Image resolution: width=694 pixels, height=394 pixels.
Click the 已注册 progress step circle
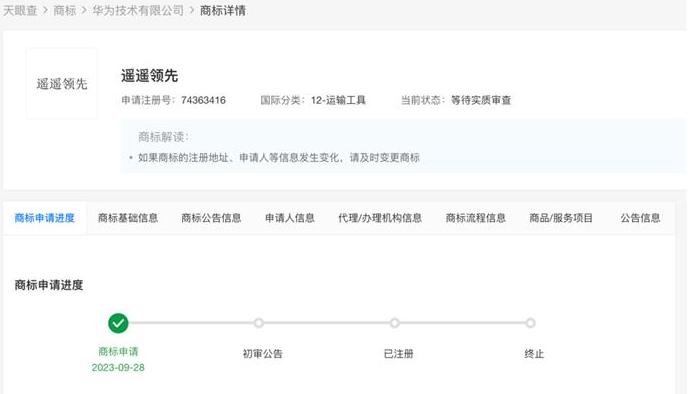[395, 323]
